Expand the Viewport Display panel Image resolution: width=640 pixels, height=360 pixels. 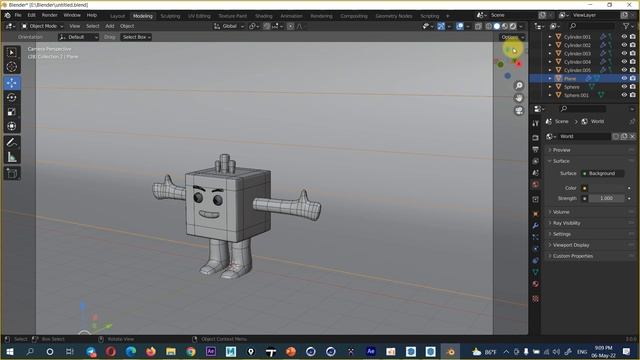click(x=589, y=245)
